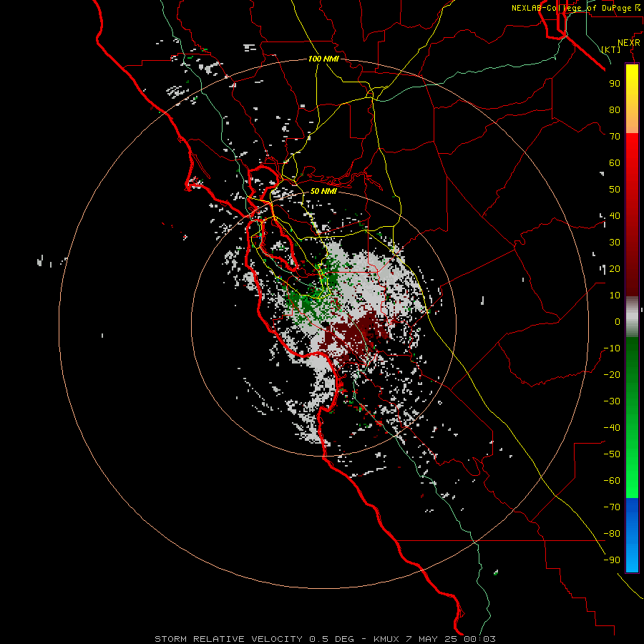644x644 pixels.
Task: Select the -30 scale value
Action: [612, 401]
